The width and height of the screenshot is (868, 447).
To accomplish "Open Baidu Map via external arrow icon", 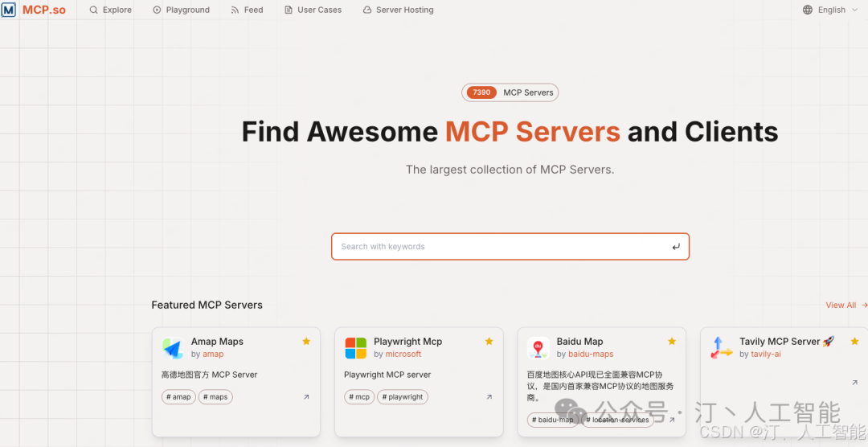I will [671, 420].
